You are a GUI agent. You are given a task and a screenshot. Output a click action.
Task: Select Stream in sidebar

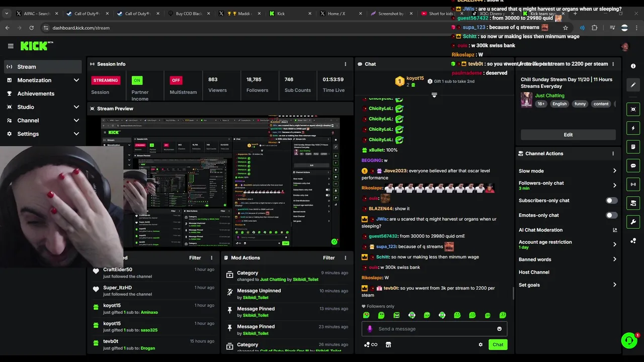point(43,67)
